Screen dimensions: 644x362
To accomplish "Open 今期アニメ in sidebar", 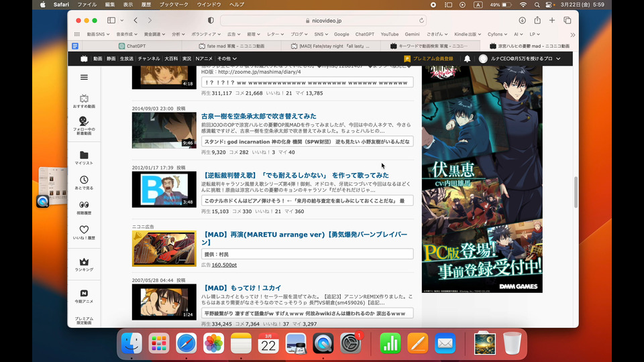I will click(x=85, y=296).
